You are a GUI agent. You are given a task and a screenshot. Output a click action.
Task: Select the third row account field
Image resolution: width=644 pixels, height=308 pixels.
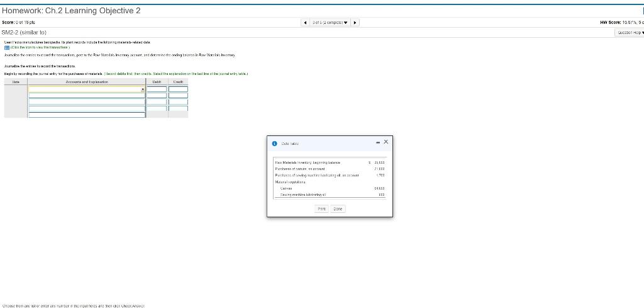click(87, 101)
